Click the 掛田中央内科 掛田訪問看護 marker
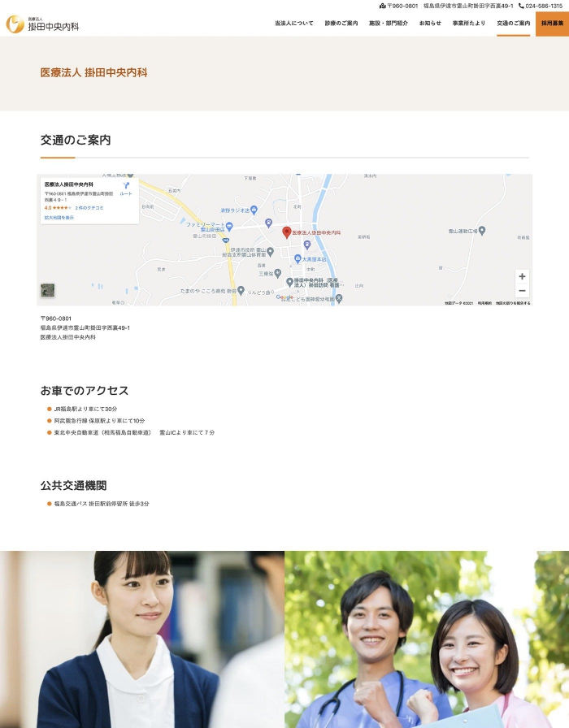569x728 pixels. click(289, 282)
